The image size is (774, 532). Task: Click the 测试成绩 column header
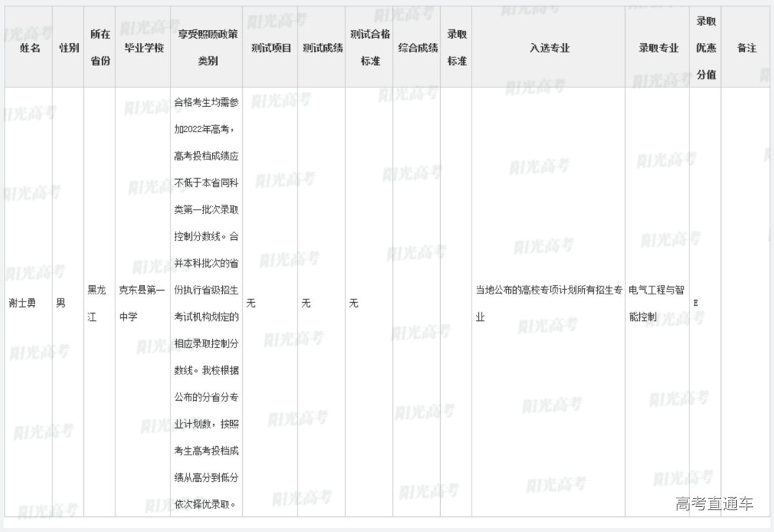pos(322,48)
